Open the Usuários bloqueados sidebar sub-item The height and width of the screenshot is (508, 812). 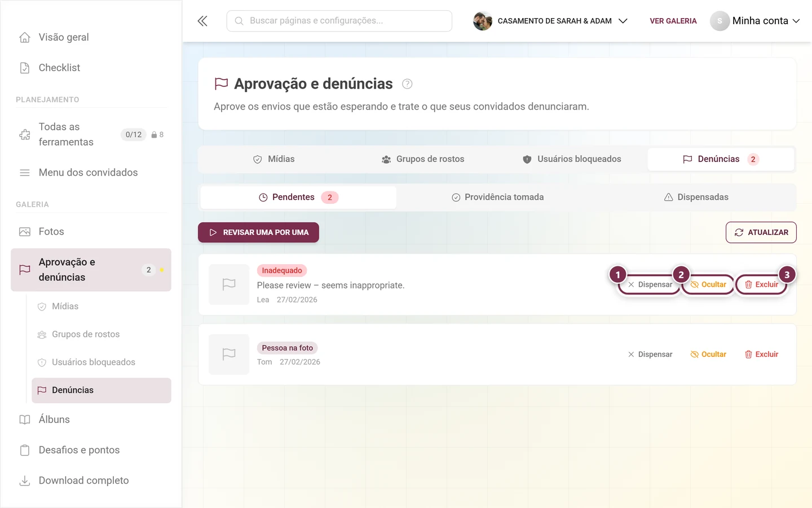(x=101, y=362)
